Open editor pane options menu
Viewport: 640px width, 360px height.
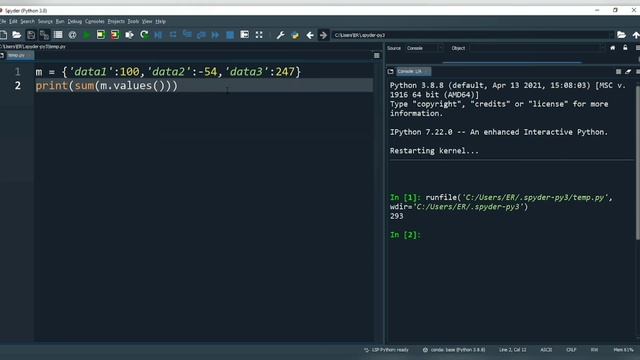coord(377,55)
